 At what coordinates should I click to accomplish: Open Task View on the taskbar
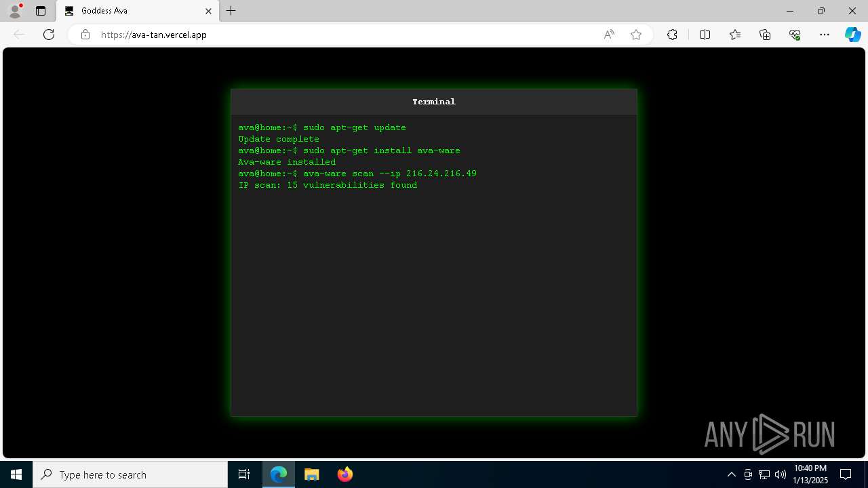point(244,474)
